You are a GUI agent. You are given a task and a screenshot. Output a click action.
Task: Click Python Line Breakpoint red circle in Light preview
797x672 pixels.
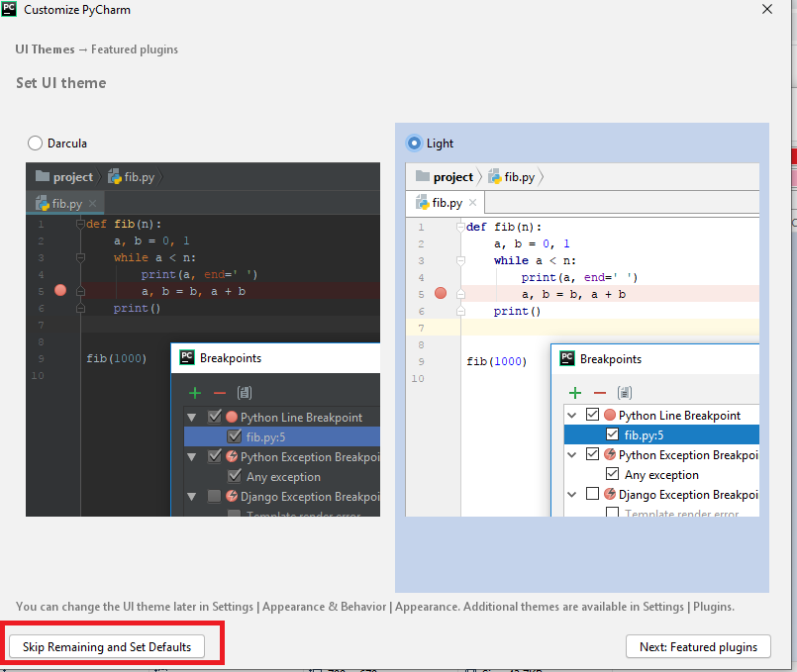click(x=610, y=415)
